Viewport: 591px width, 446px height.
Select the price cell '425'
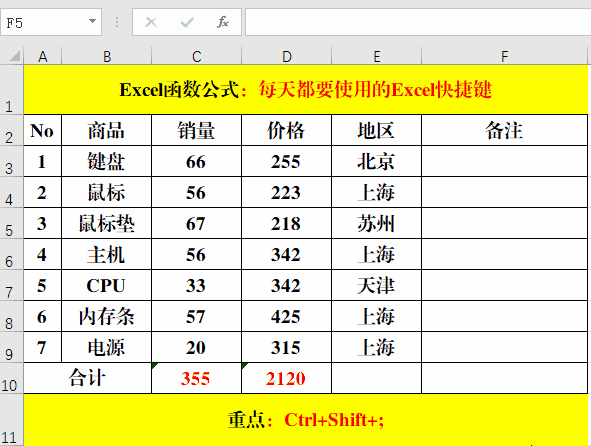[286, 316]
